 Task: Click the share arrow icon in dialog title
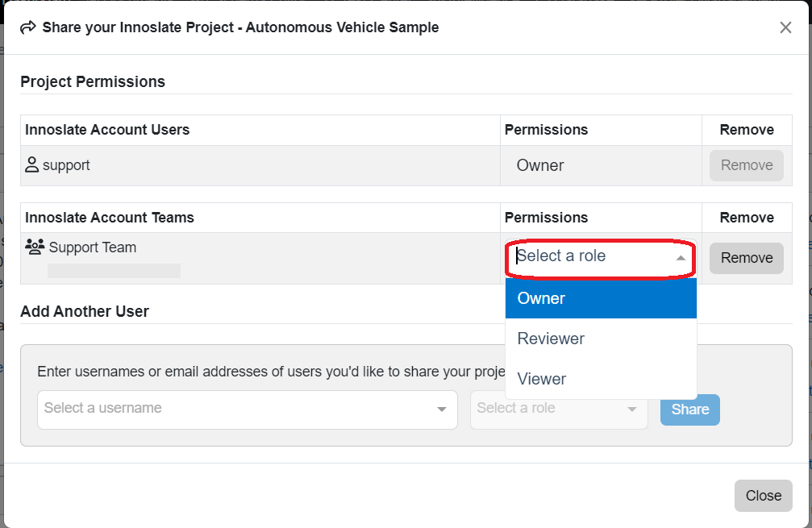coord(28,27)
